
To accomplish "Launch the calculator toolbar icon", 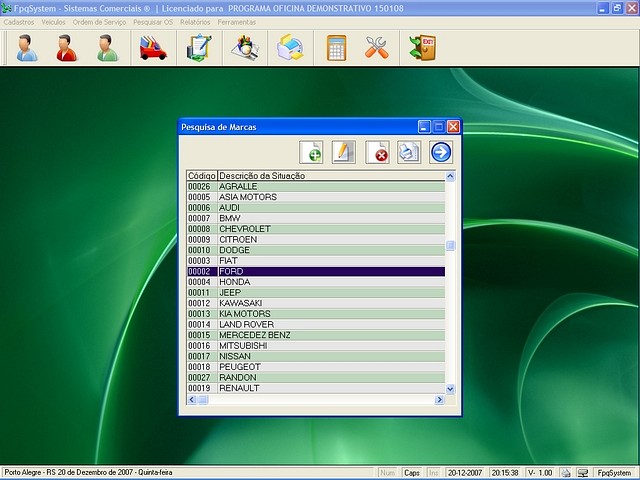I will coord(337,48).
